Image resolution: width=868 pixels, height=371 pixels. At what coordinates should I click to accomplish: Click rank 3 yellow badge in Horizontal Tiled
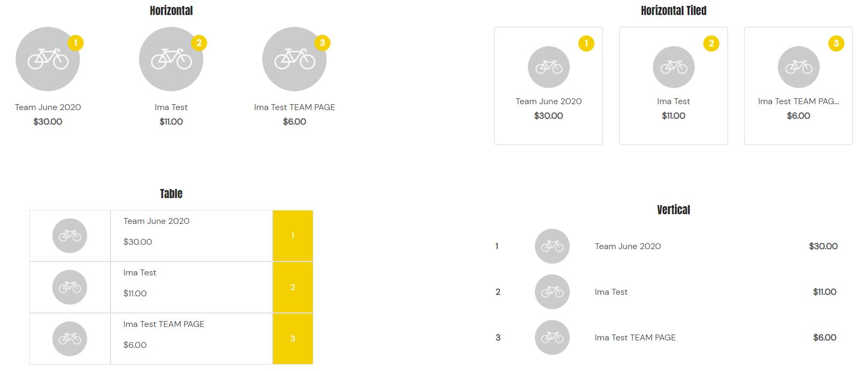click(836, 43)
